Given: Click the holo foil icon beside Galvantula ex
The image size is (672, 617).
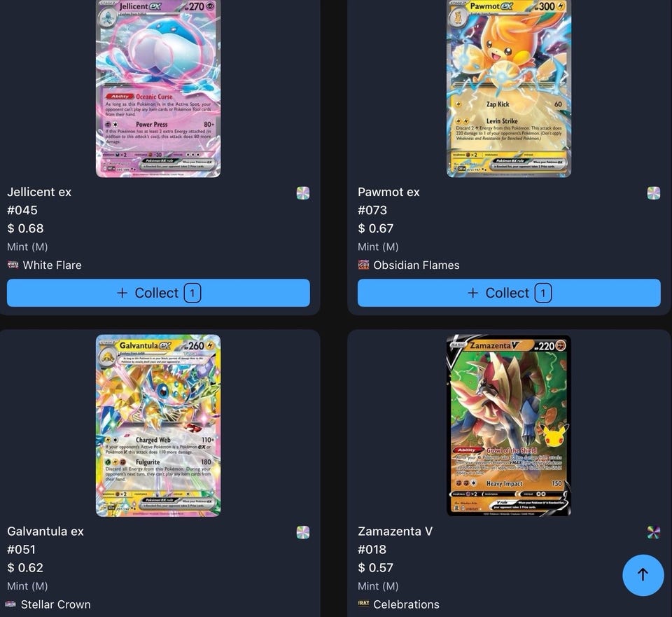Looking at the screenshot, I should [x=303, y=532].
